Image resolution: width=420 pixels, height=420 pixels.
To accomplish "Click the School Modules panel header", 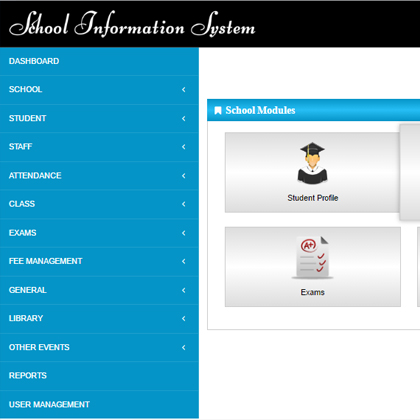I will [313, 110].
